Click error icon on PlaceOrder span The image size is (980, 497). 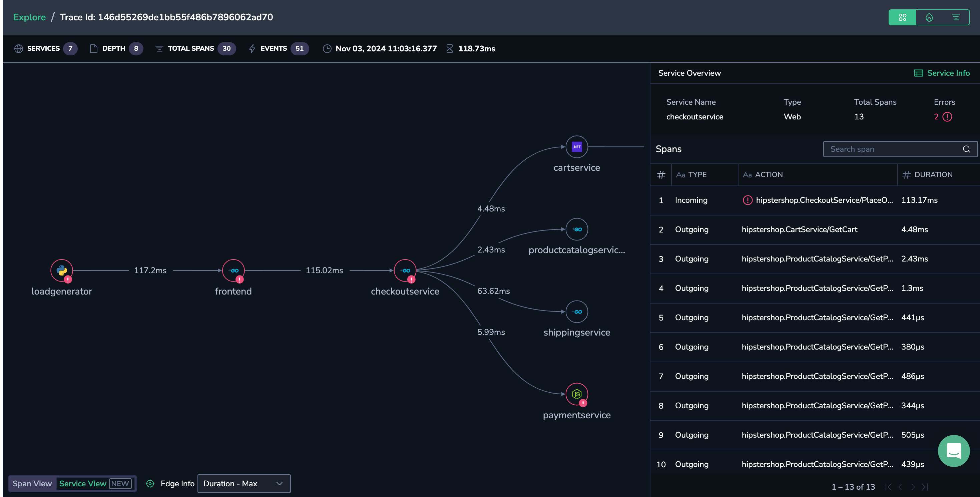748,200
